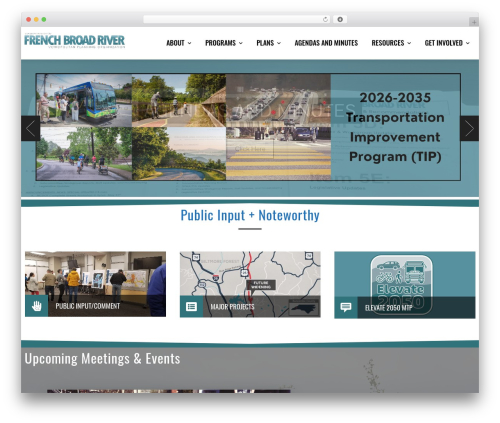
Task: Go to Agendas and Minutes page
Action: 326,43
